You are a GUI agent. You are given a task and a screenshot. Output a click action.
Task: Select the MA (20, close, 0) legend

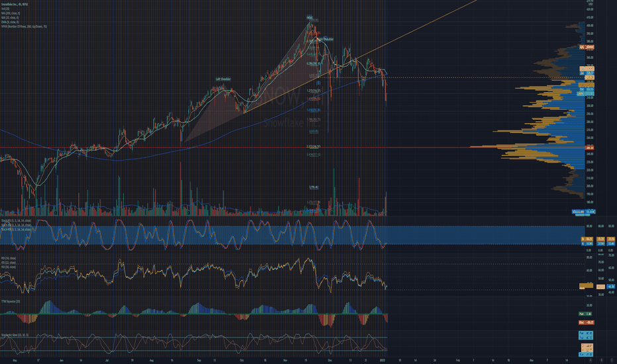tap(10, 17)
